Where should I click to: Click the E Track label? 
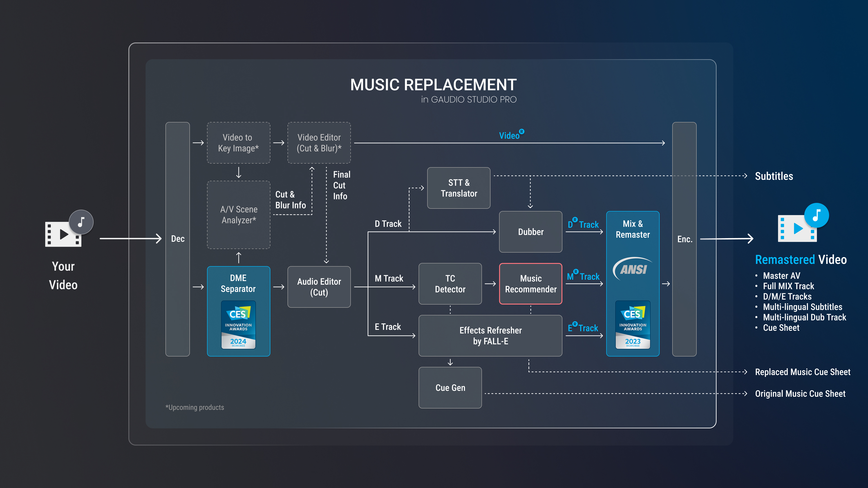click(x=388, y=327)
